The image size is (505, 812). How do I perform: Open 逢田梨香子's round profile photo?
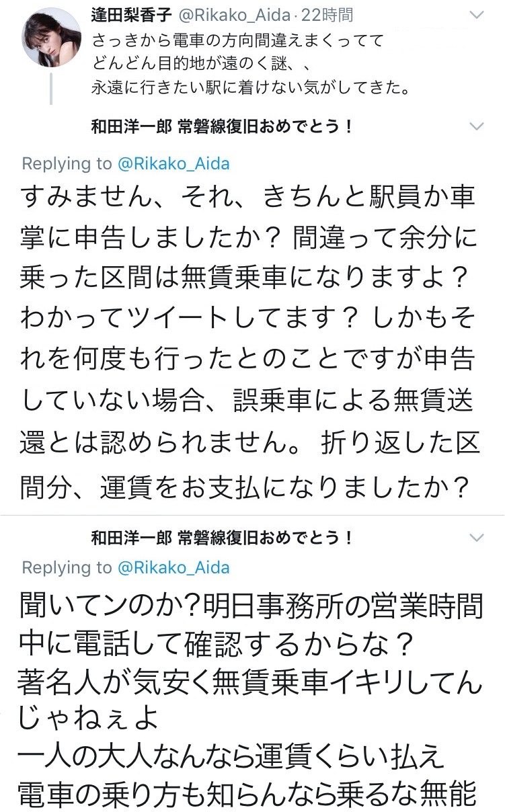coord(52,37)
